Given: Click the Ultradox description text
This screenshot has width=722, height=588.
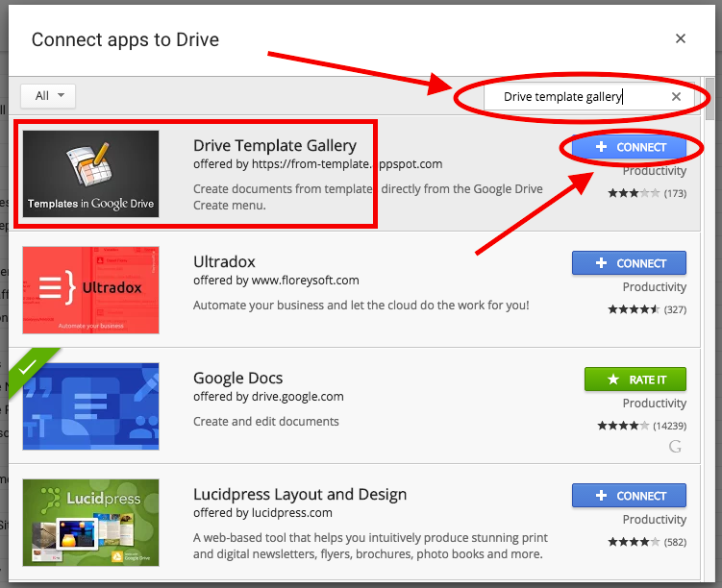Looking at the screenshot, I should 361,306.
